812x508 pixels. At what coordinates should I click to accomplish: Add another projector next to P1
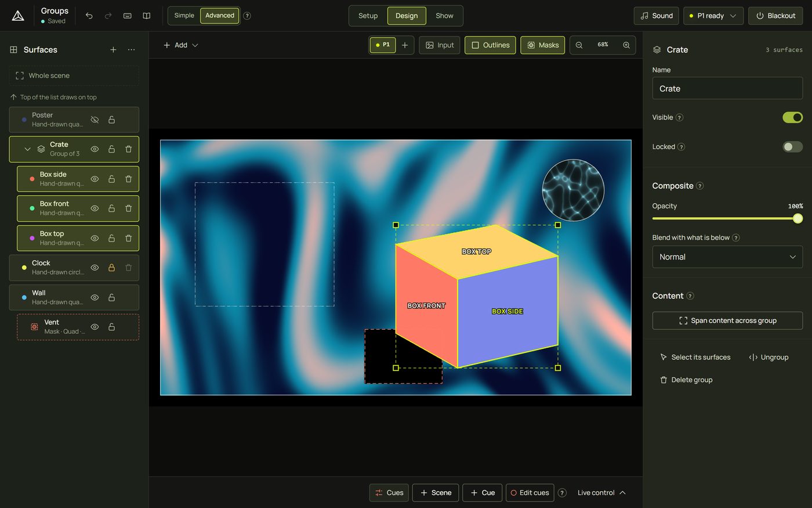tap(405, 45)
